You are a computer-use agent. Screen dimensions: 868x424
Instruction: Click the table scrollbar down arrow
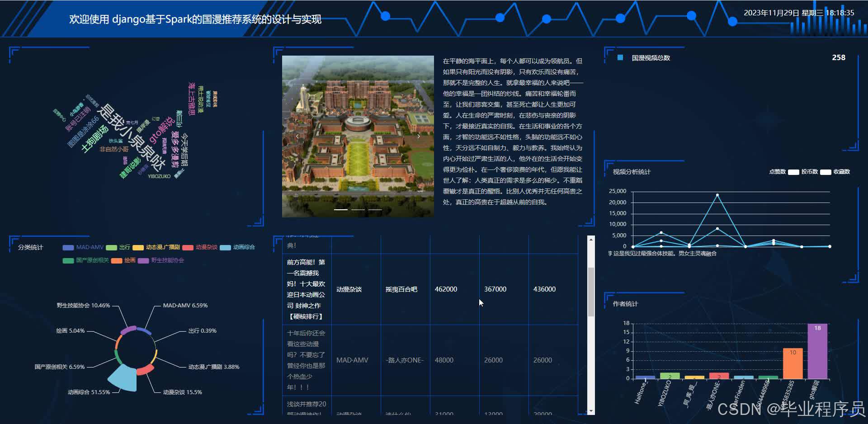pyautogui.click(x=591, y=411)
